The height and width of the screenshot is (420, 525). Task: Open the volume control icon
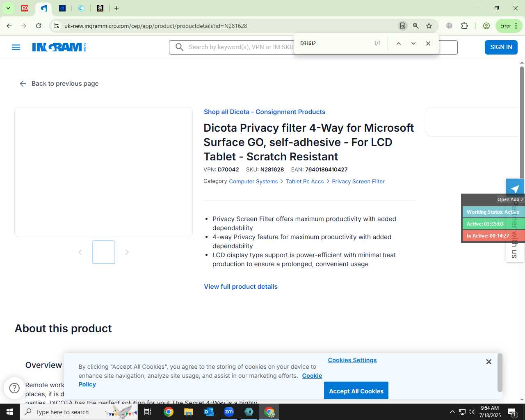coord(472,412)
